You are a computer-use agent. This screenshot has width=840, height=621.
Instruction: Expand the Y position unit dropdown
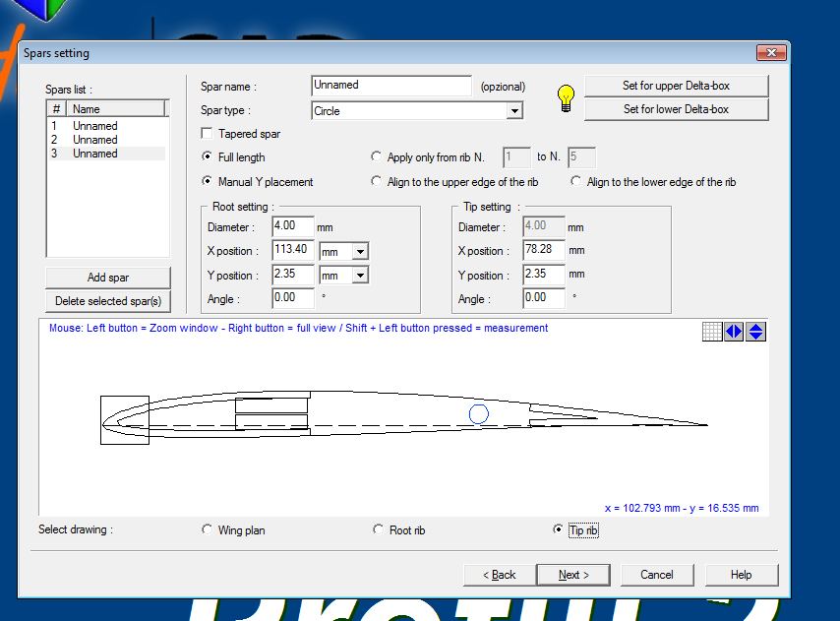click(360, 277)
